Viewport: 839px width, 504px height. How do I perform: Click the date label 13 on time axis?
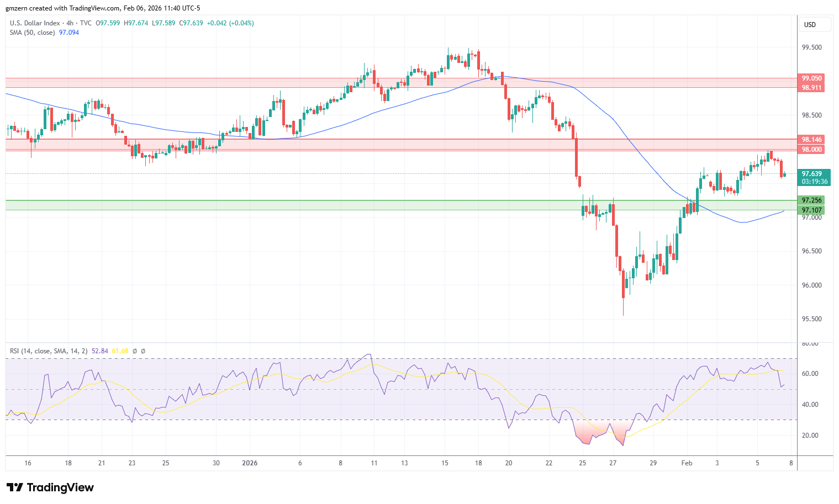tap(404, 463)
